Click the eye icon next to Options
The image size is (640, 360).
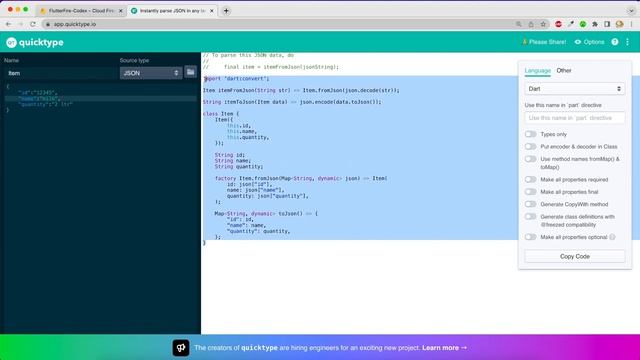point(578,42)
